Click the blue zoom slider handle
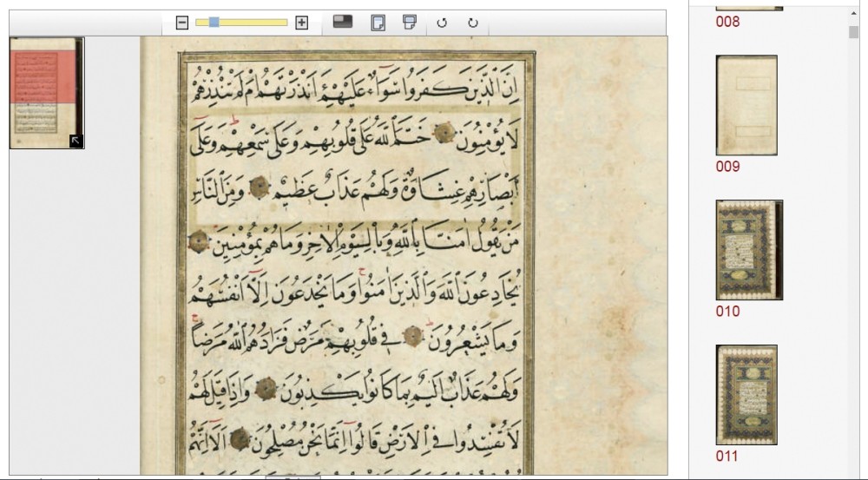 (x=214, y=23)
